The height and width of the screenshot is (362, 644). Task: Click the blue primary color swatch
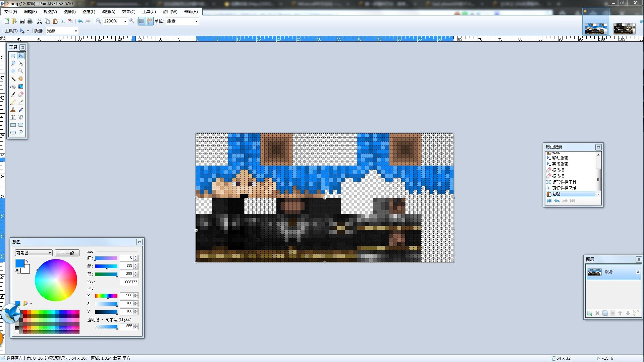[19, 263]
